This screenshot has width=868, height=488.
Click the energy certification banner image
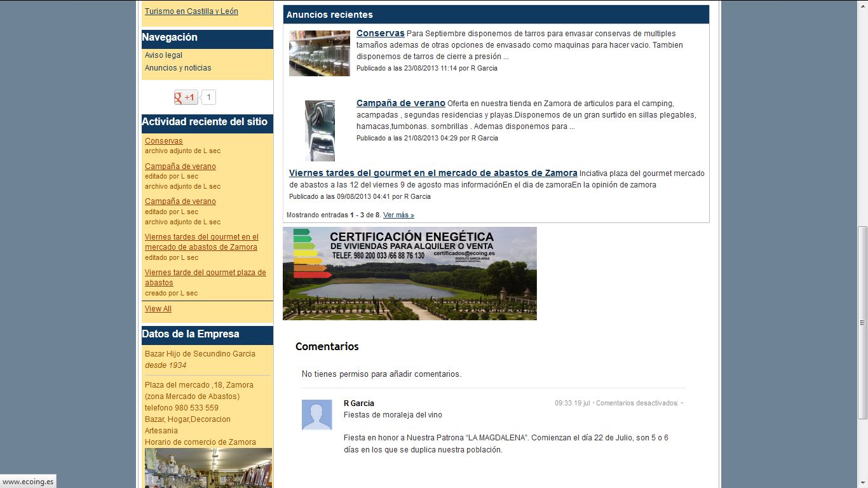pyautogui.click(x=409, y=273)
